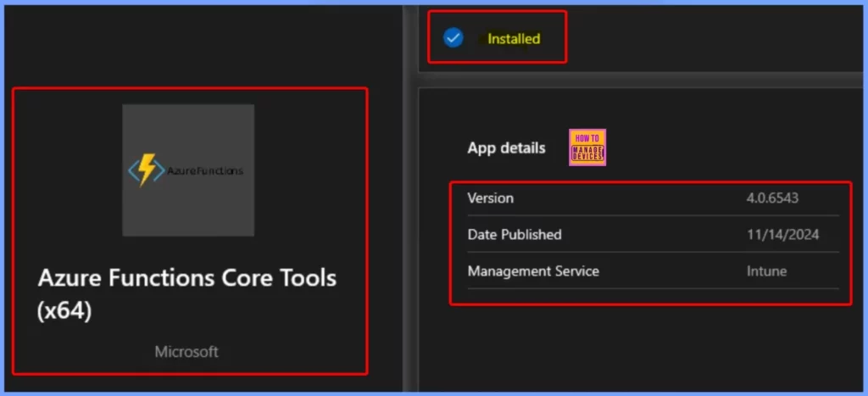Click the 'App details' heading

coord(507,148)
